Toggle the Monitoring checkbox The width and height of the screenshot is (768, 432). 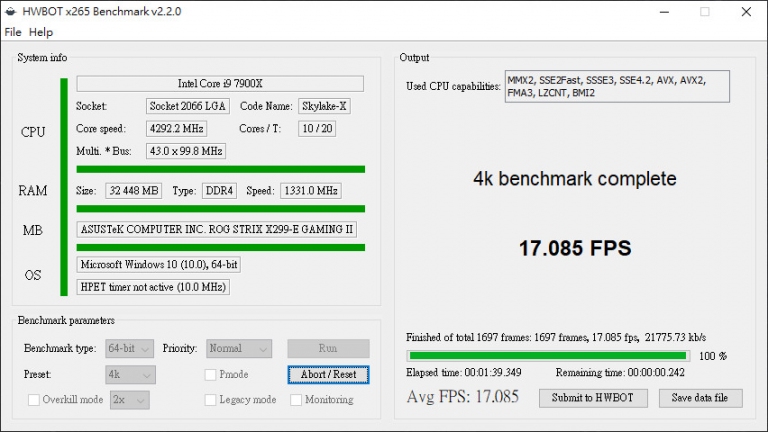pos(296,400)
